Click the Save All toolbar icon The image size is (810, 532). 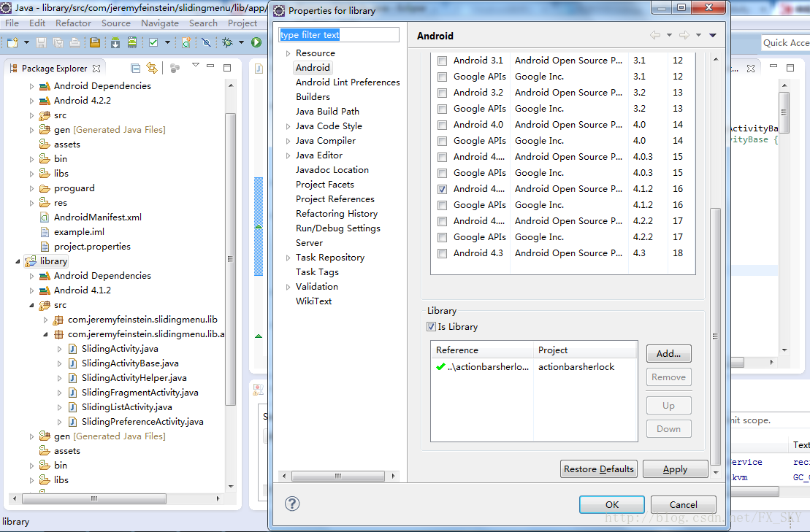(x=58, y=43)
